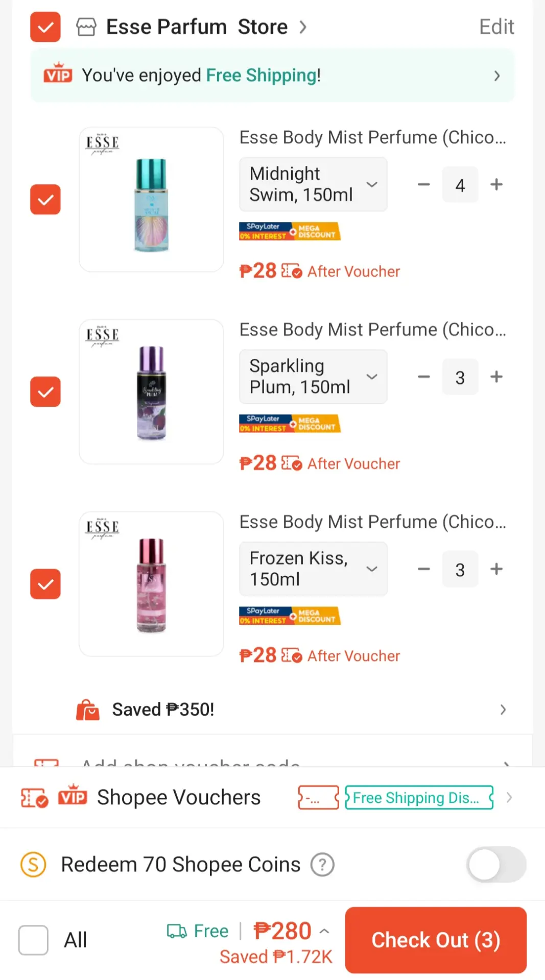Decrease Sparkling Plum quantity with minus icon
Image resolution: width=545 pixels, height=980 pixels.
(x=424, y=377)
